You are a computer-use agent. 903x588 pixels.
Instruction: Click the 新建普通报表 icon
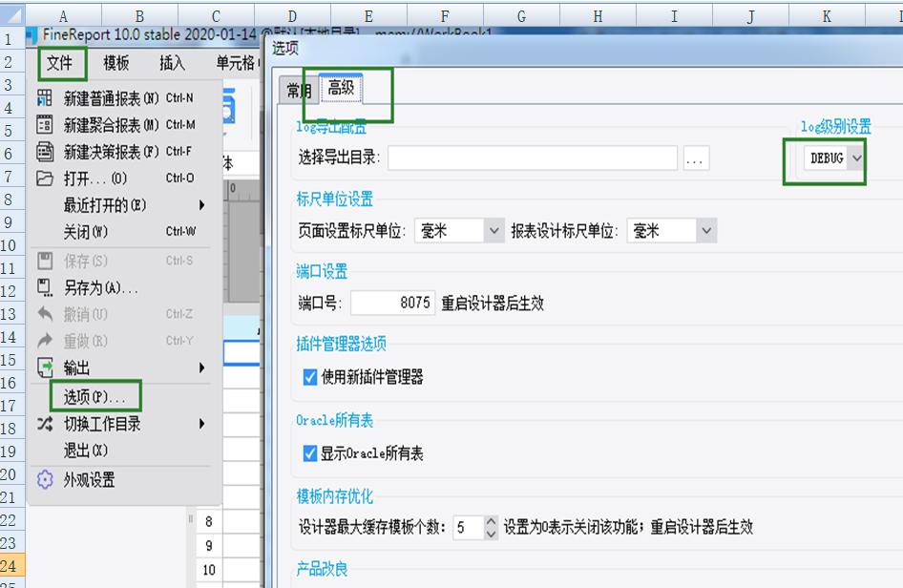45,98
